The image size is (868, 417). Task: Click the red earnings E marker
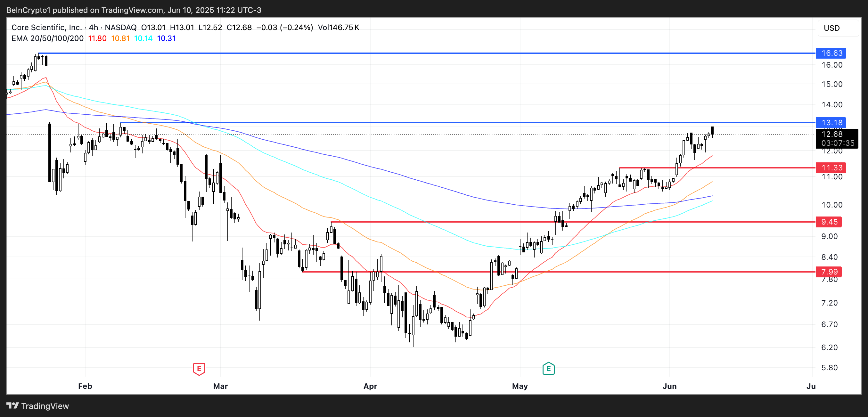(x=199, y=369)
